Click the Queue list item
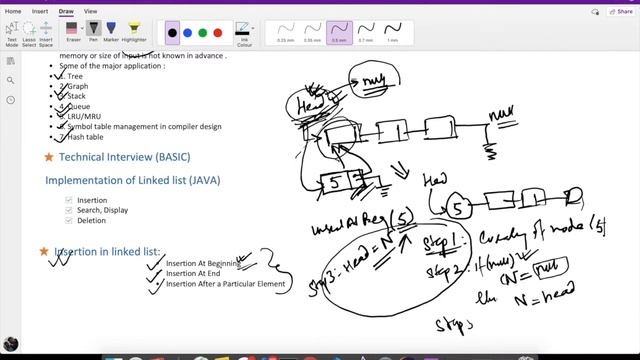Image resolution: width=640 pixels, height=360 pixels. 79,106
